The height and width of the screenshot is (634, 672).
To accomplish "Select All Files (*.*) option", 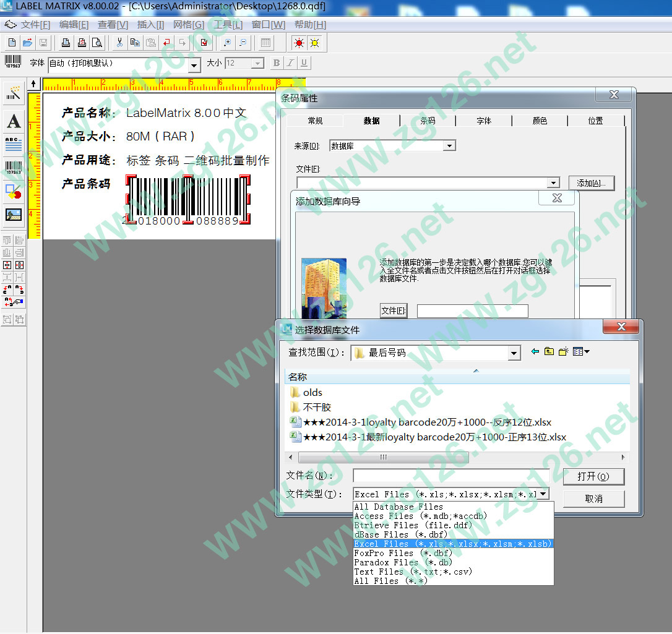I will point(454,581).
